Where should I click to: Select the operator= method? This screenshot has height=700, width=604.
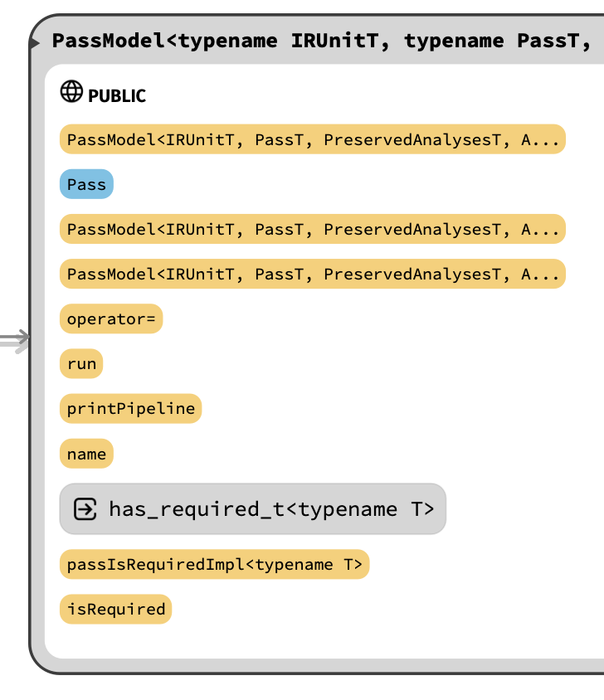tap(110, 319)
